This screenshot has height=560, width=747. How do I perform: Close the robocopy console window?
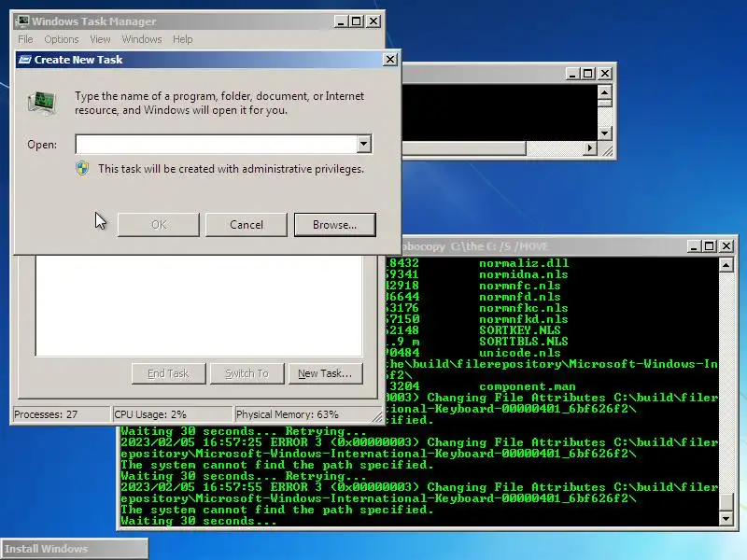click(726, 246)
